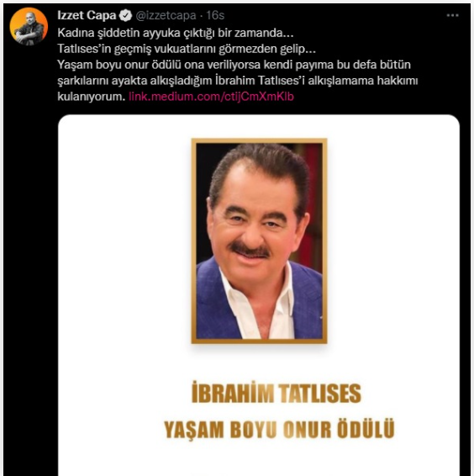Click the verified badge next to Izzet Capa
This screenshot has width=474, height=476.
(x=125, y=15)
